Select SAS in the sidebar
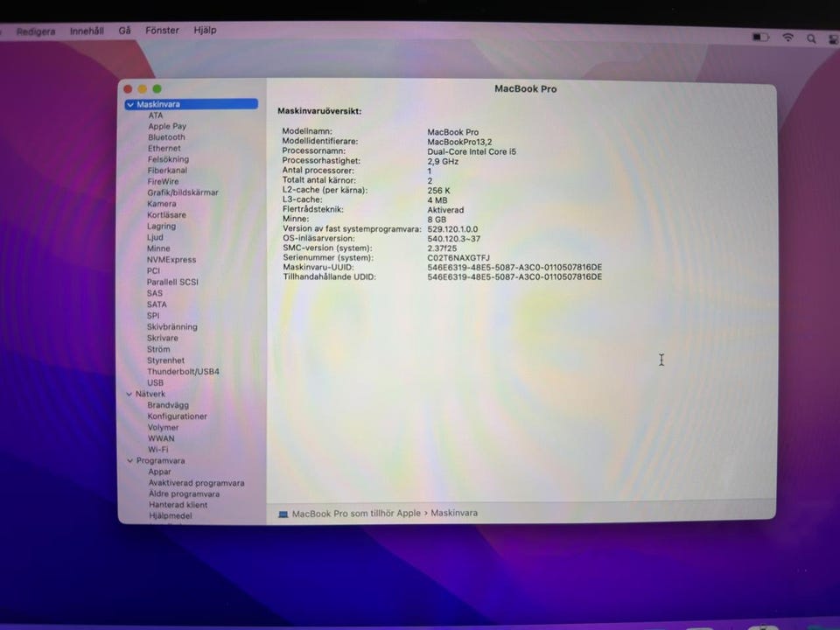The width and height of the screenshot is (840, 630). click(155, 294)
